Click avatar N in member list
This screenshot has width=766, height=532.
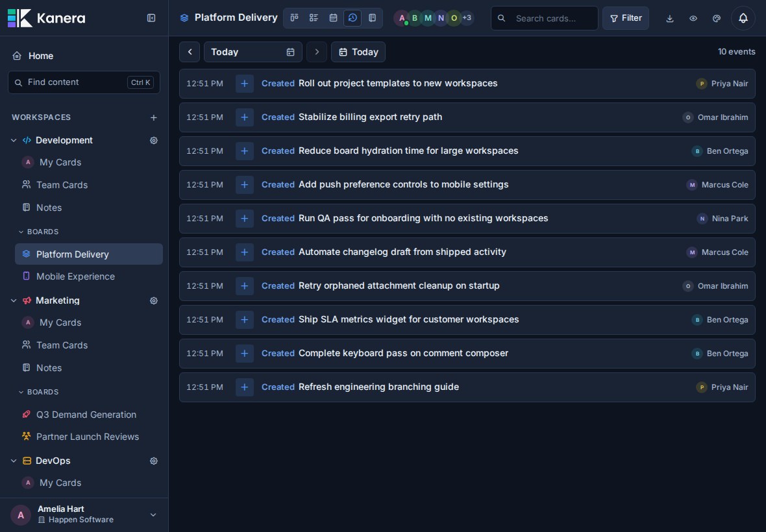coord(441,18)
